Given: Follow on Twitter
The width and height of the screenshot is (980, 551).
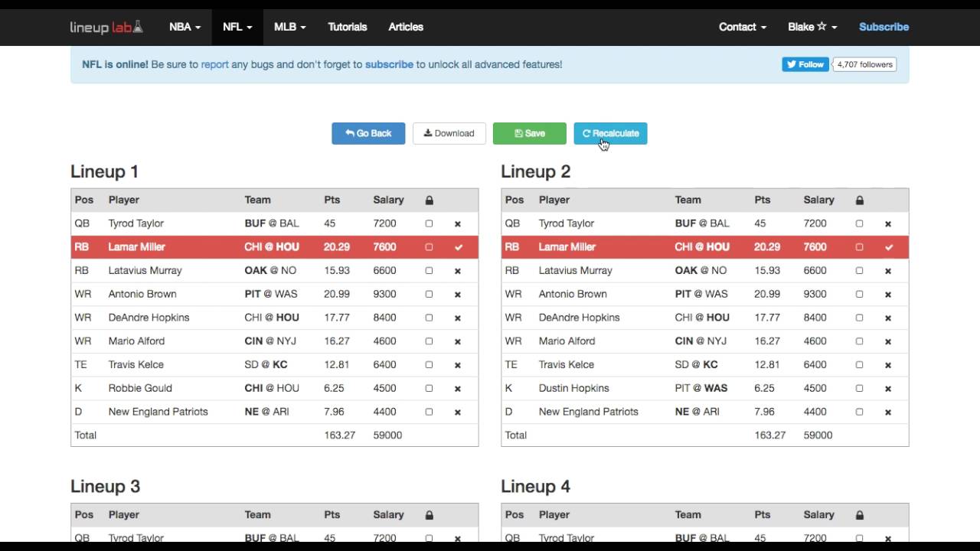Looking at the screenshot, I should pyautogui.click(x=805, y=64).
